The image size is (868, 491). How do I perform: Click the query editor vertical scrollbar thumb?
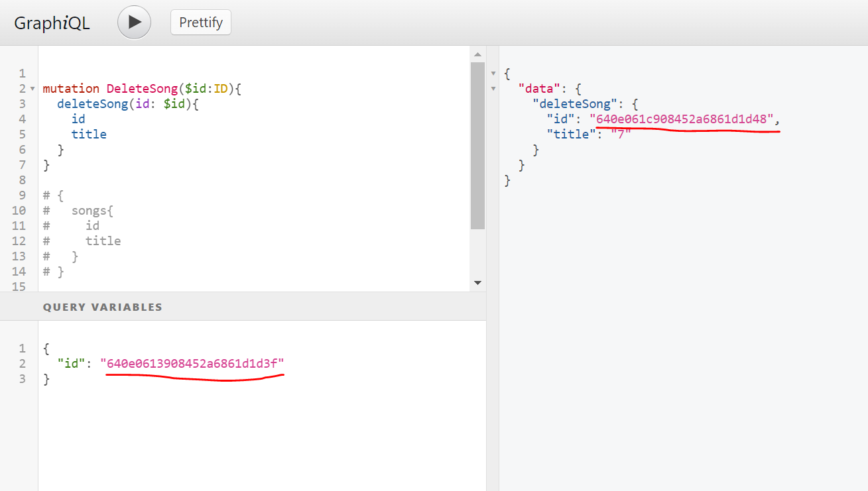(477, 146)
